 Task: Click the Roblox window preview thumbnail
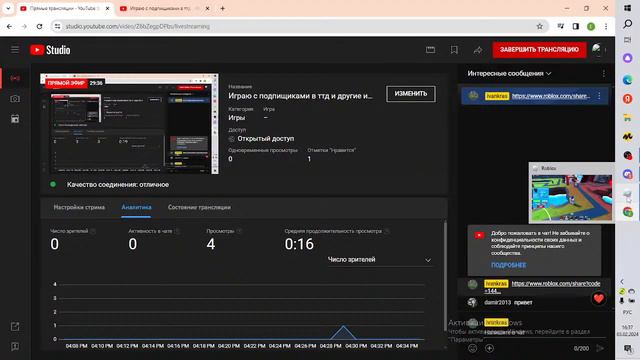[x=571, y=198]
